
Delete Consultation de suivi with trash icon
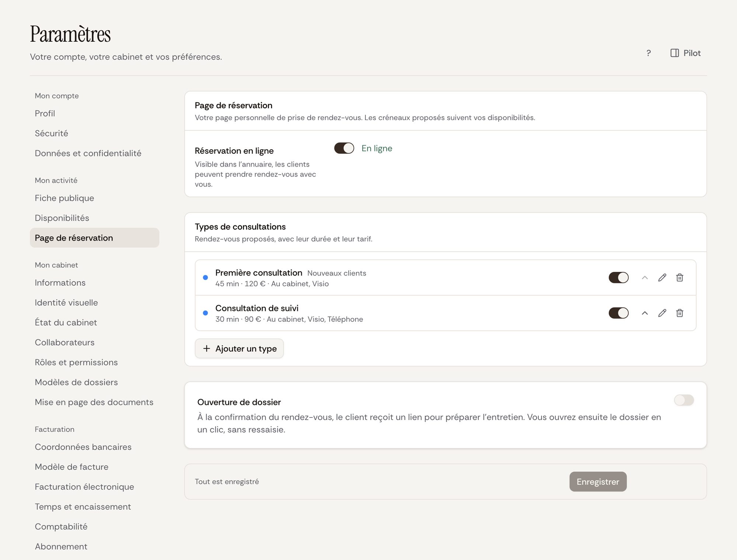pos(680,313)
